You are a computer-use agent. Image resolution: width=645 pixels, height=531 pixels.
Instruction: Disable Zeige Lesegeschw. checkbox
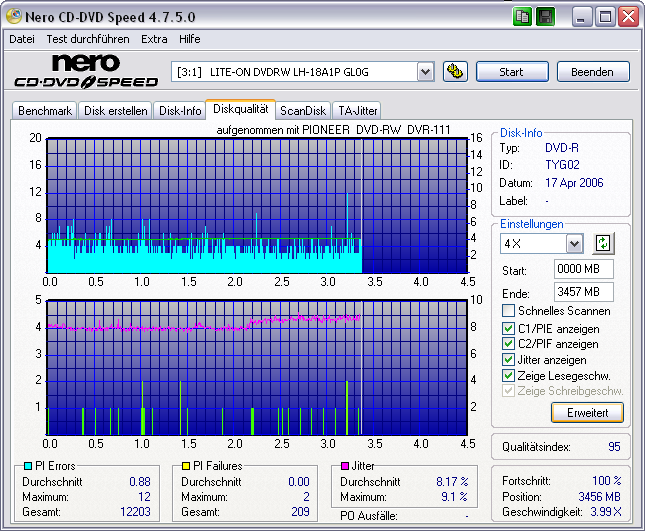(x=509, y=375)
